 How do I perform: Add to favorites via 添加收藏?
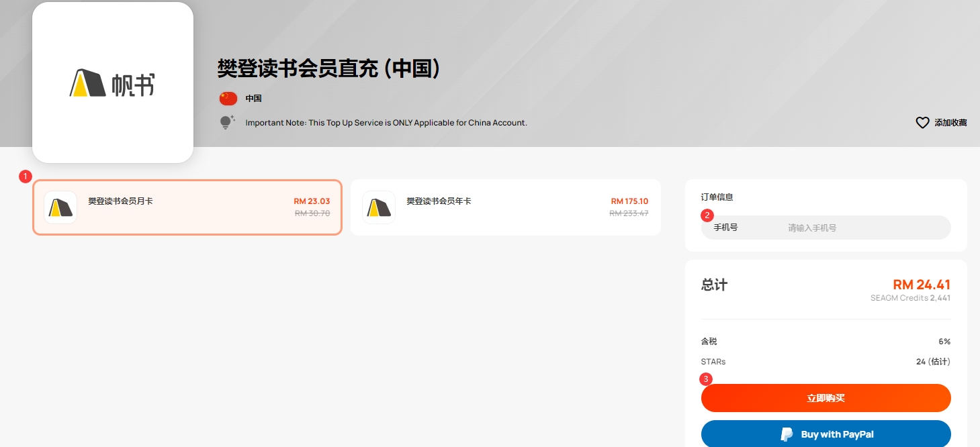click(950, 123)
